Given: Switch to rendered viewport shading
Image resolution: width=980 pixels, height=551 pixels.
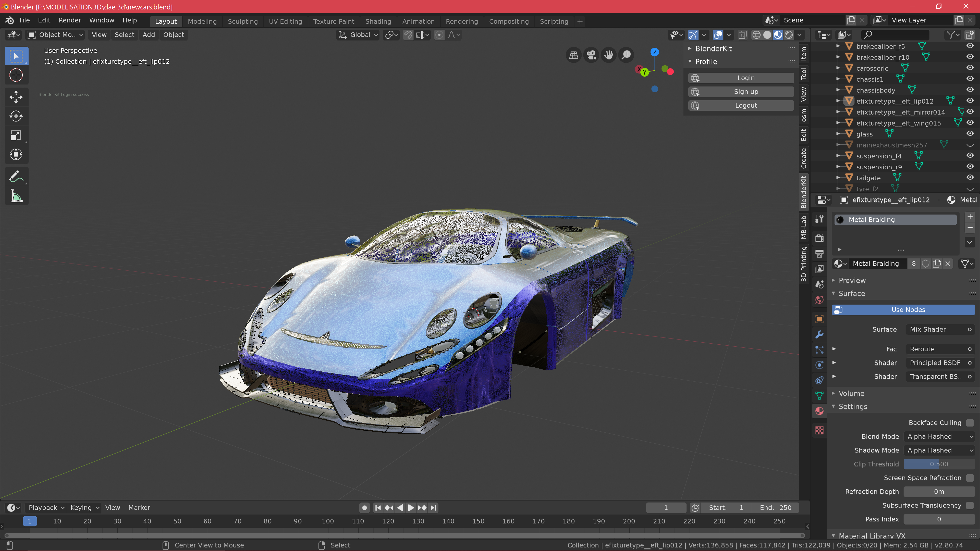Looking at the screenshot, I should click(x=789, y=35).
